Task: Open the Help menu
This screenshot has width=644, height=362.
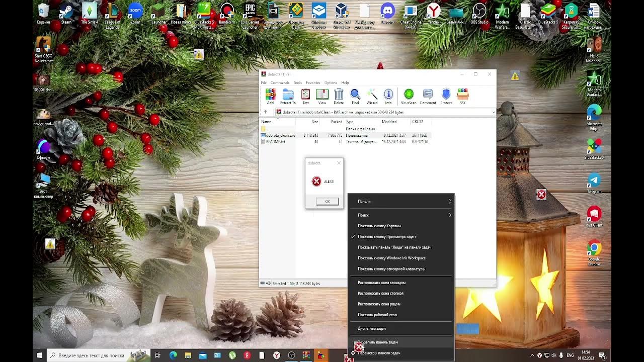Action: click(x=345, y=82)
